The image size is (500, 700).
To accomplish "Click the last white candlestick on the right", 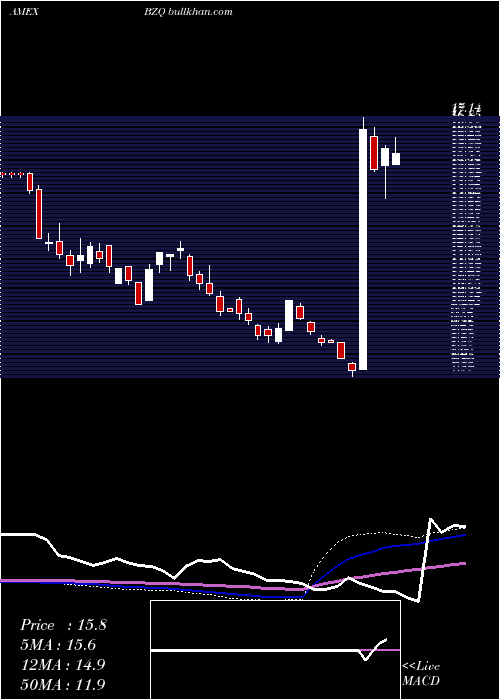I will click(x=396, y=159).
